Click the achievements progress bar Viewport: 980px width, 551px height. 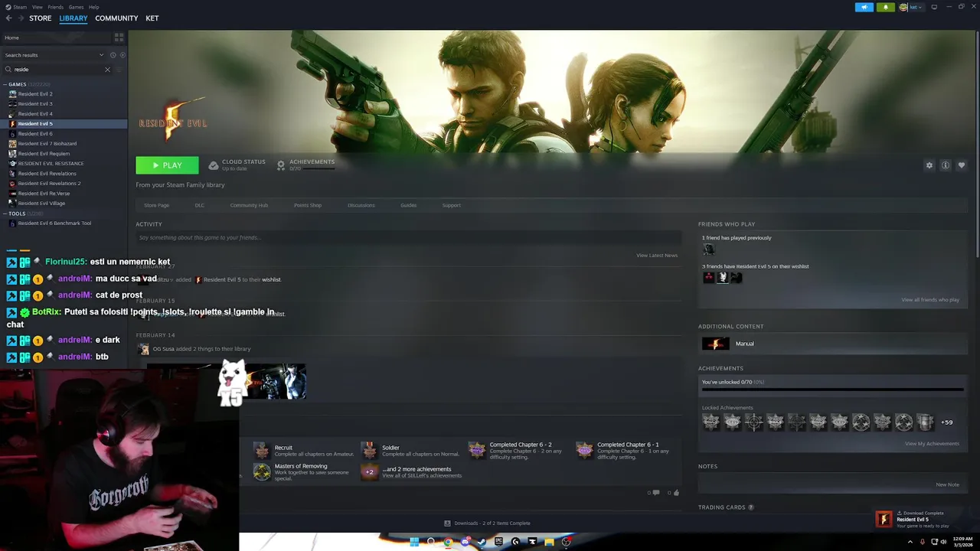(833, 390)
